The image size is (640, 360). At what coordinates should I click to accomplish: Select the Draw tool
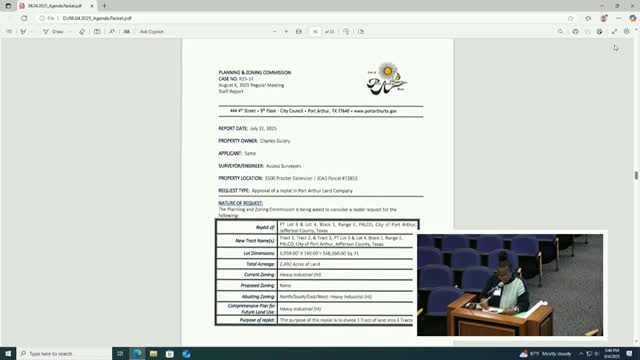click(x=53, y=31)
